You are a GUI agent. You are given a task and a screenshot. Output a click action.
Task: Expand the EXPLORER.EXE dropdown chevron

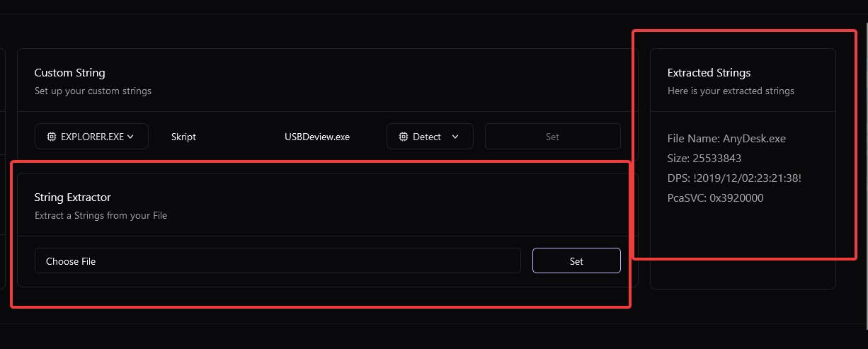(x=130, y=137)
